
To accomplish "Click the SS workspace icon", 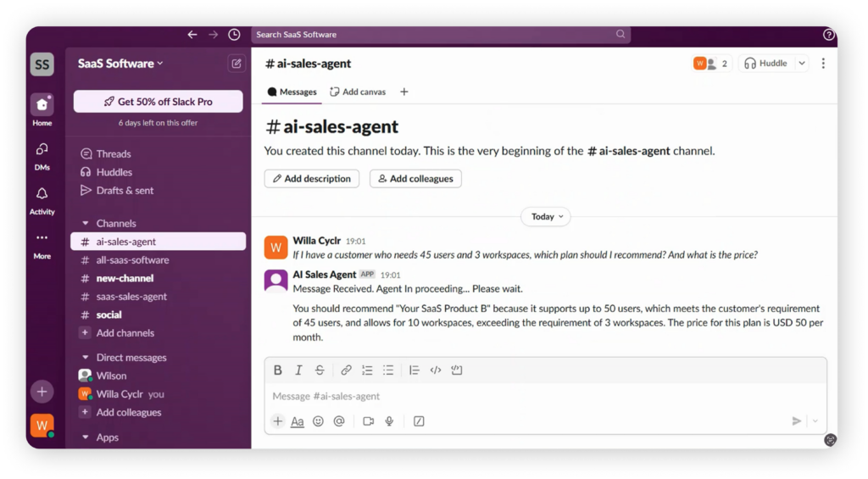I will click(42, 64).
